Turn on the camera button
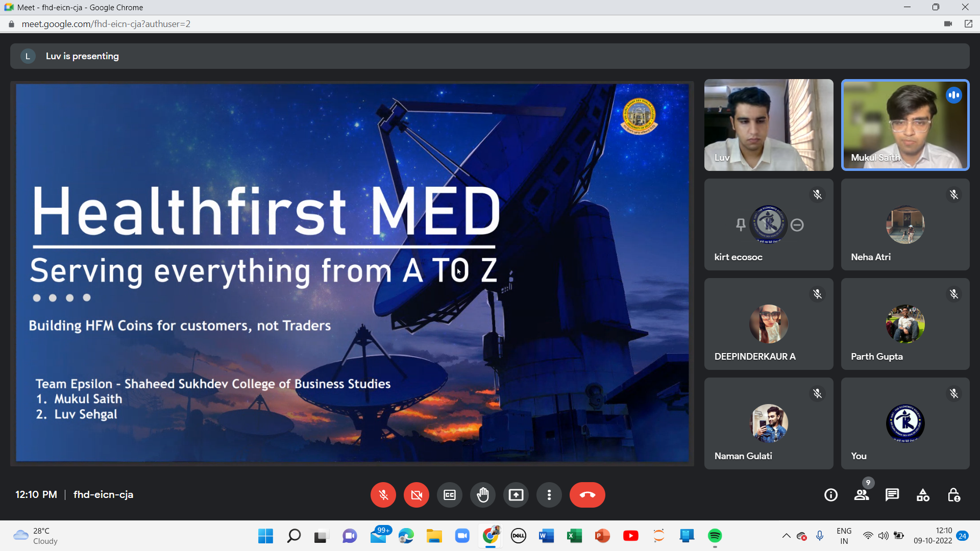The width and height of the screenshot is (980, 551). [x=416, y=495]
